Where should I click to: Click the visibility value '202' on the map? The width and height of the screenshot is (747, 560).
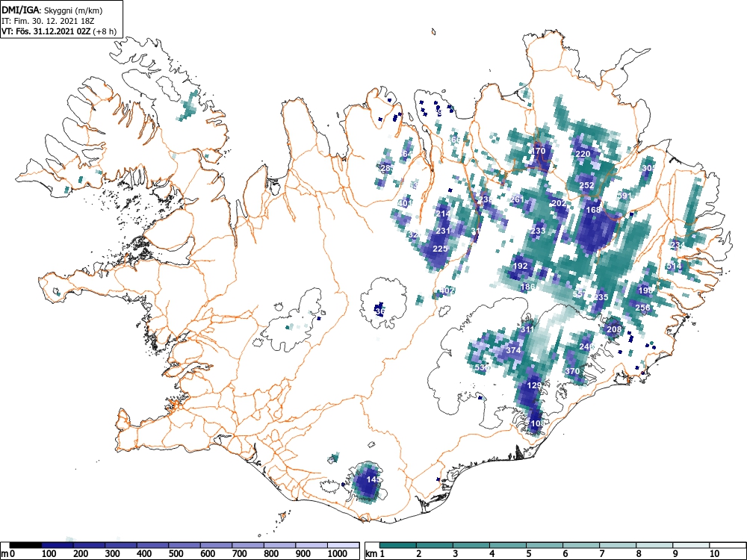pos(558,203)
